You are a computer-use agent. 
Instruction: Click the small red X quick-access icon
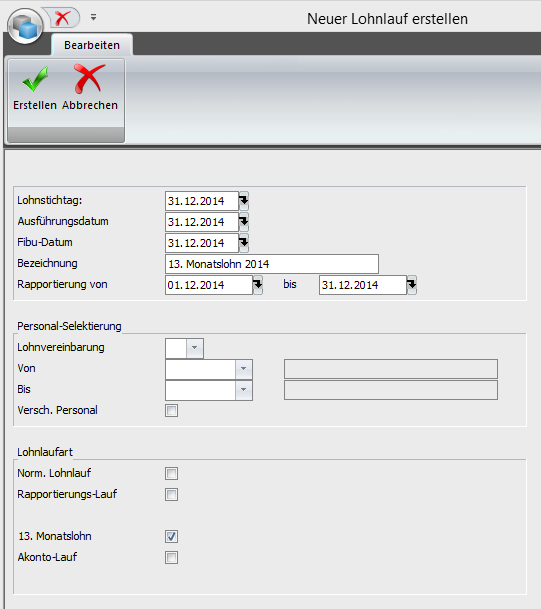click(x=62, y=18)
